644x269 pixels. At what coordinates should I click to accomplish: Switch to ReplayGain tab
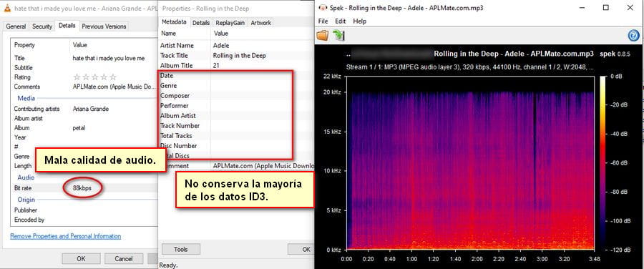pos(230,23)
